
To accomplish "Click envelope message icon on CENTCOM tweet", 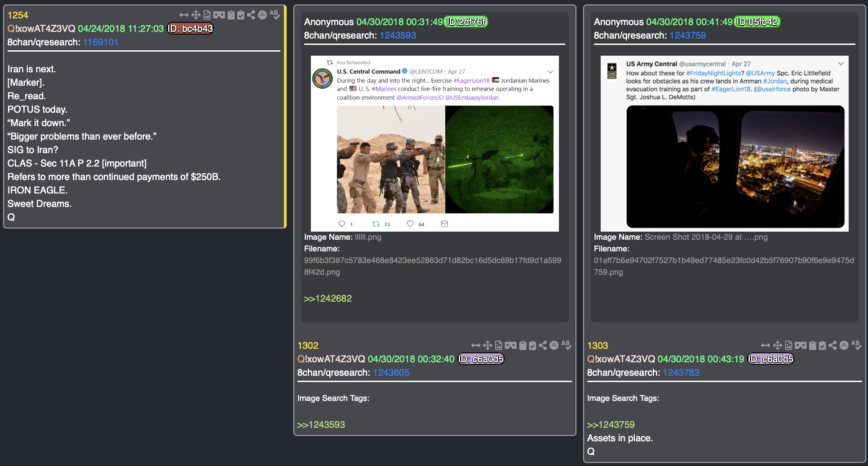I will (x=444, y=224).
